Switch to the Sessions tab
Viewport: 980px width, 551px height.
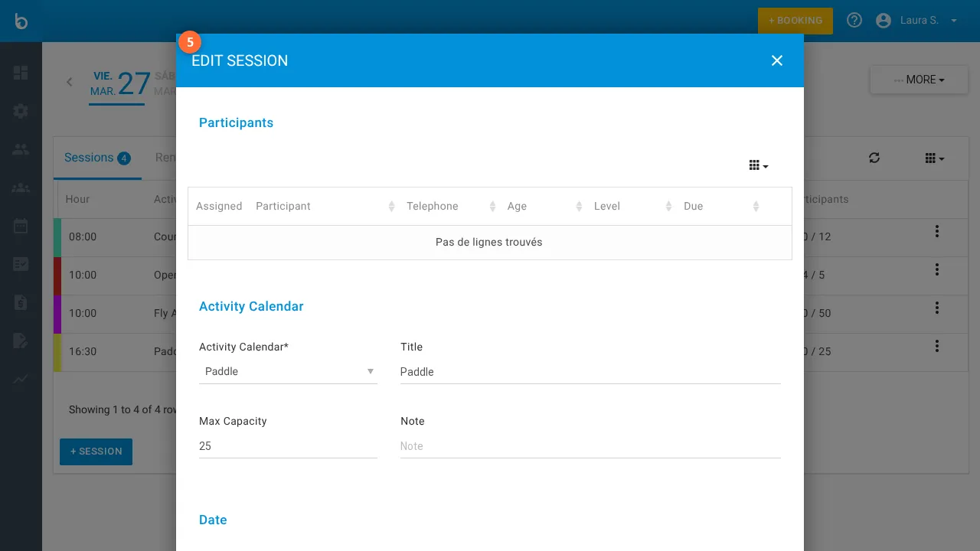(x=96, y=158)
